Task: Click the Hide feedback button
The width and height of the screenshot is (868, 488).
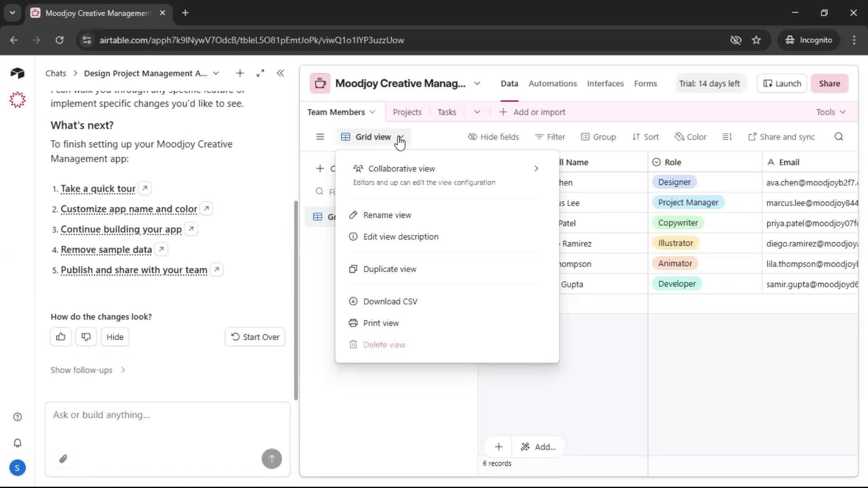Action: (115, 337)
